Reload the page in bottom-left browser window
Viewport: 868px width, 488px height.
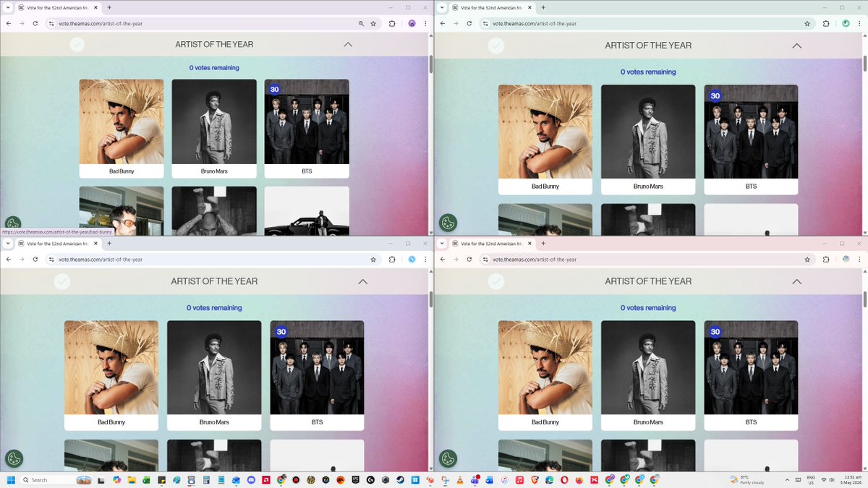(x=35, y=259)
